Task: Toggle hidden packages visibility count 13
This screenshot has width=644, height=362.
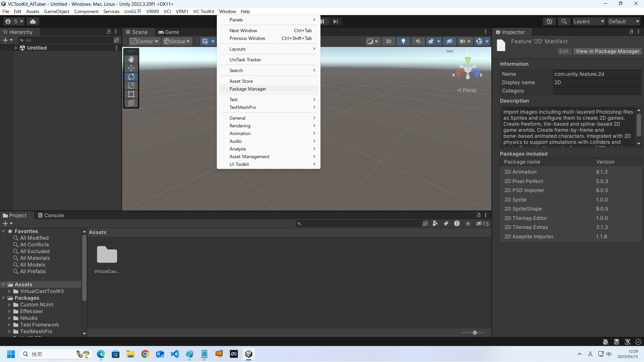Action: [x=483, y=224]
